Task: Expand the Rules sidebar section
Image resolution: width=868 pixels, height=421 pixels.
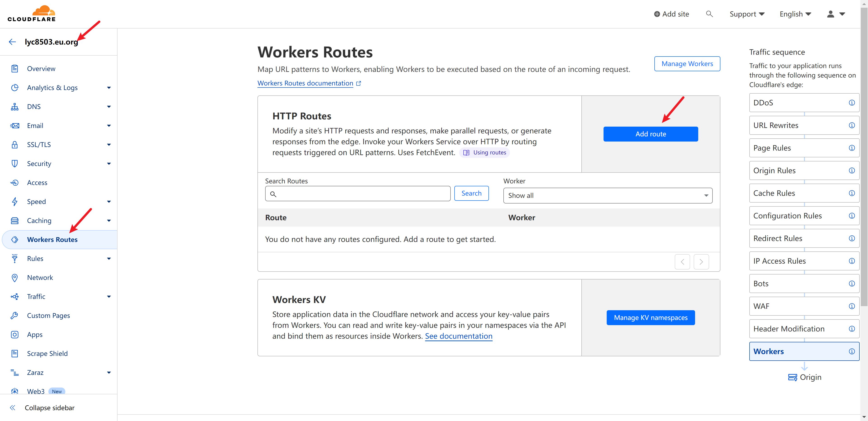Action: point(109,258)
